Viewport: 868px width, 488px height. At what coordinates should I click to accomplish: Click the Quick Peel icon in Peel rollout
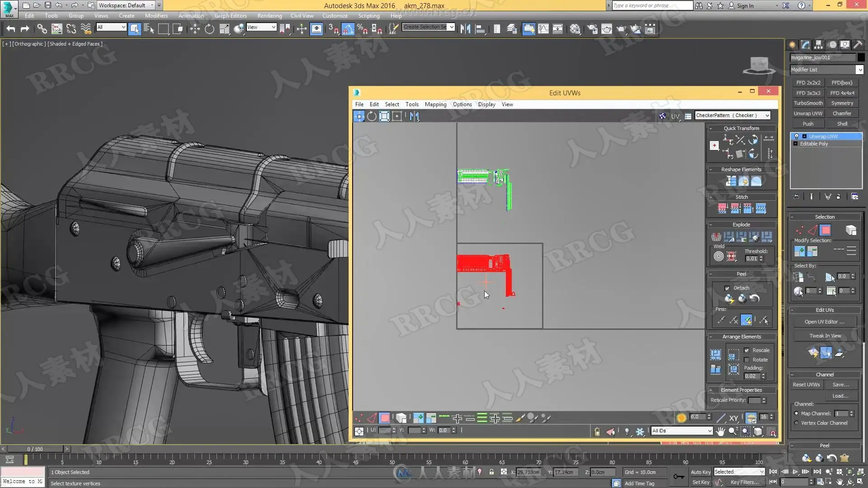pyautogui.click(x=729, y=299)
